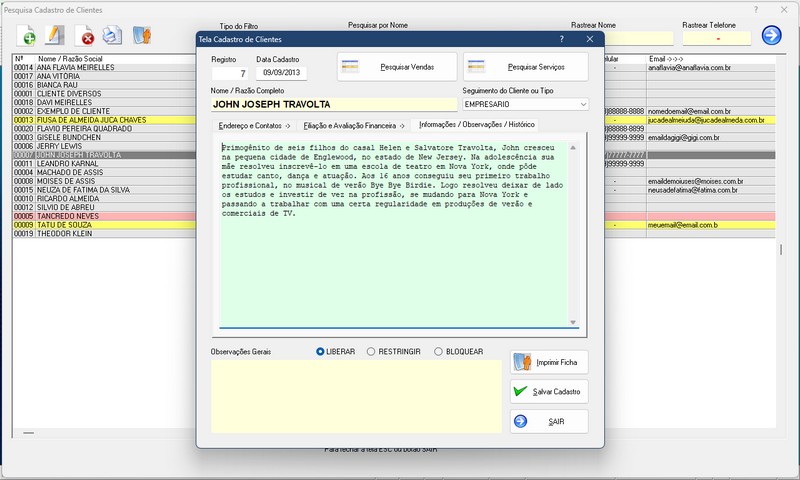Click the edit client notepad icon
Screen dimensions: 800x480
[x=55, y=35]
